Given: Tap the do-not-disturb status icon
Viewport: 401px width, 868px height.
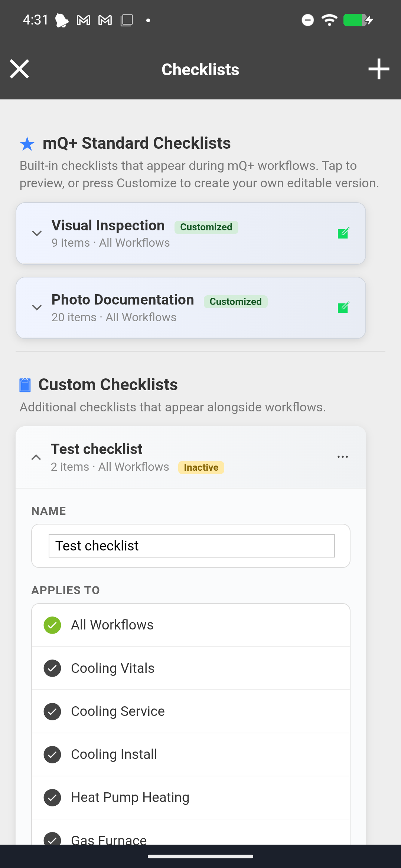Looking at the screenshot, I should (x=307, y=20).
